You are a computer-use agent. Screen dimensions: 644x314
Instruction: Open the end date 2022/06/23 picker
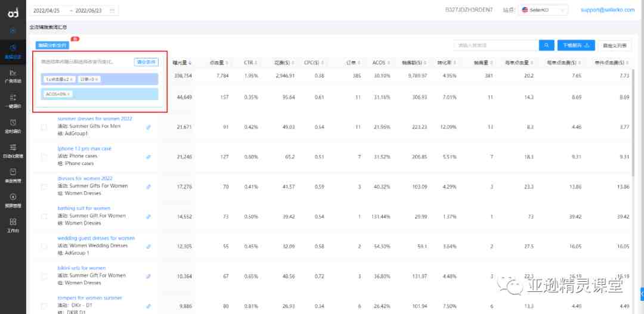(88, 11)
